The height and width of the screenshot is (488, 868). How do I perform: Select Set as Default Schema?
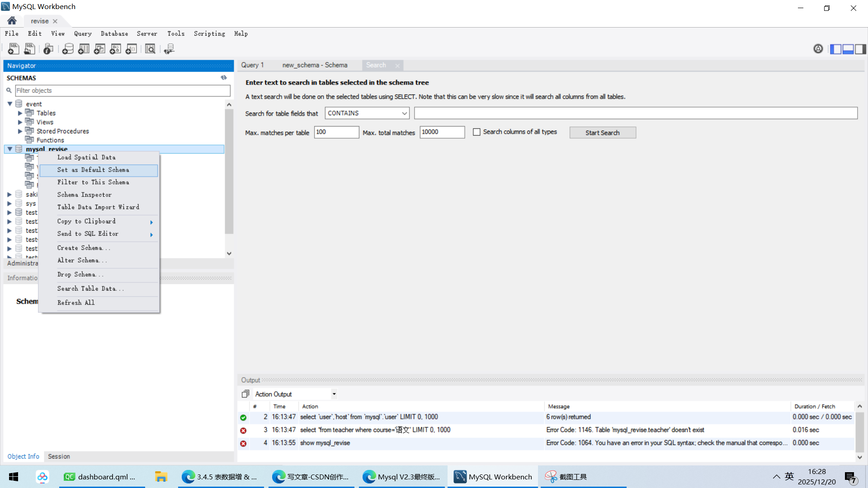93,170
